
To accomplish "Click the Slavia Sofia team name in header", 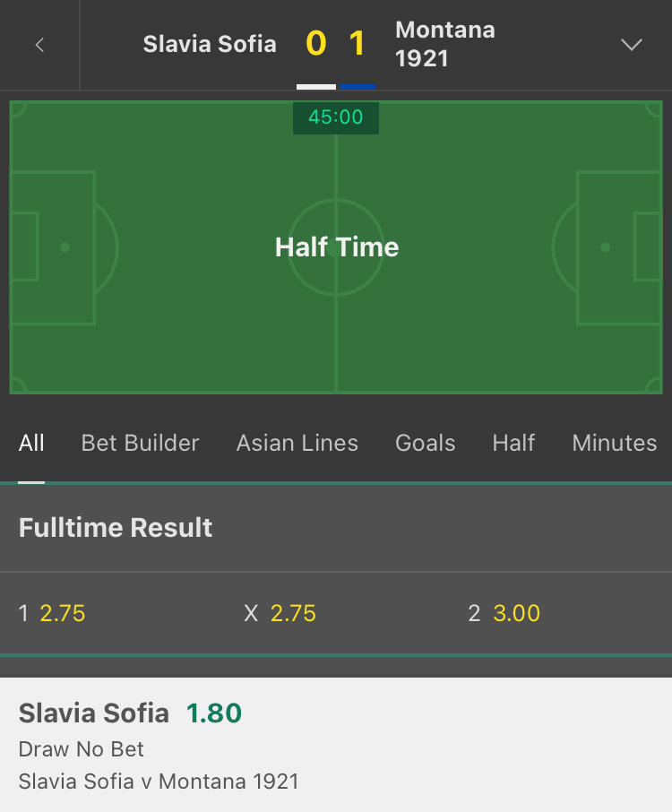I will click(x=210, y=44).
